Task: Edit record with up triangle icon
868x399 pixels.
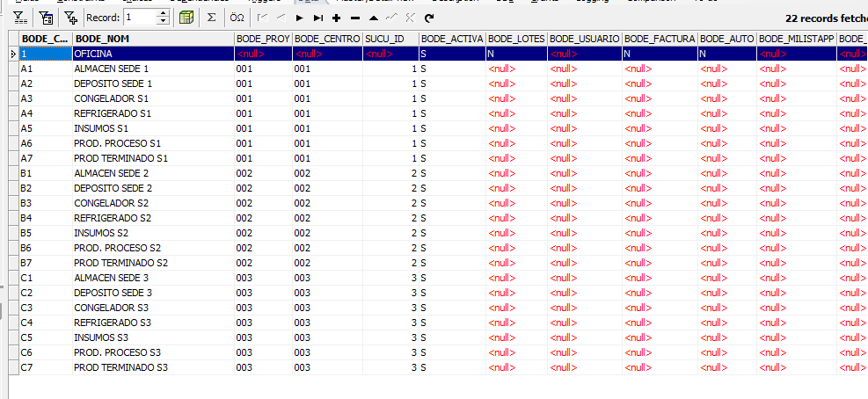Action: click(x=374, y=18)
